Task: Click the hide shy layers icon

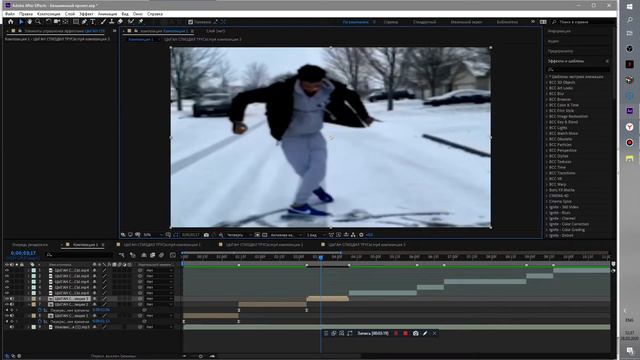Action: [x=144, y=255]
